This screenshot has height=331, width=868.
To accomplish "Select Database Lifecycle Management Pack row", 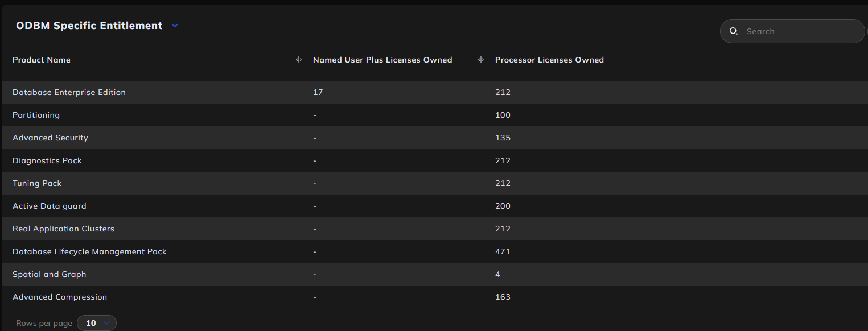I will [x=89, y=251].
